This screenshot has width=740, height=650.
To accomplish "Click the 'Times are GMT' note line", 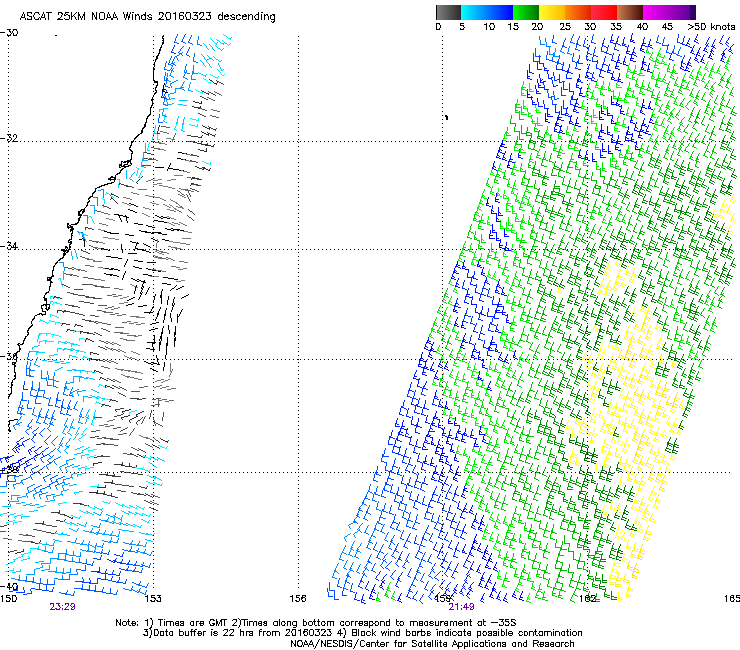I will click(316, 623).
